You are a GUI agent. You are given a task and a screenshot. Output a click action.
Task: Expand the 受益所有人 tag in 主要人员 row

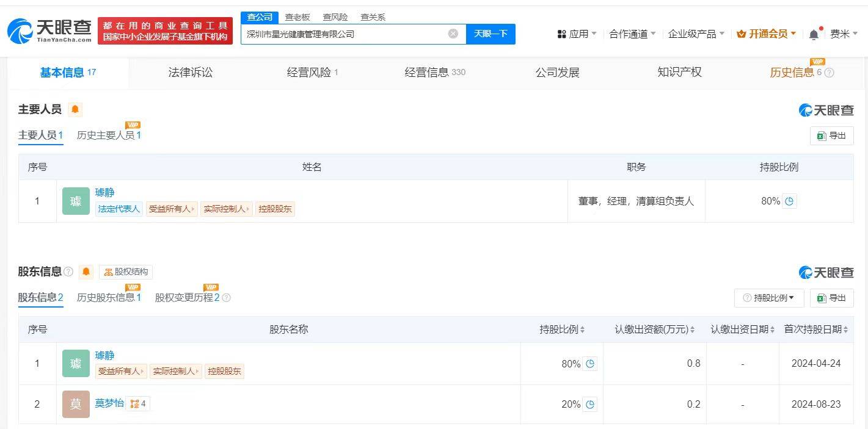point(172,209)
